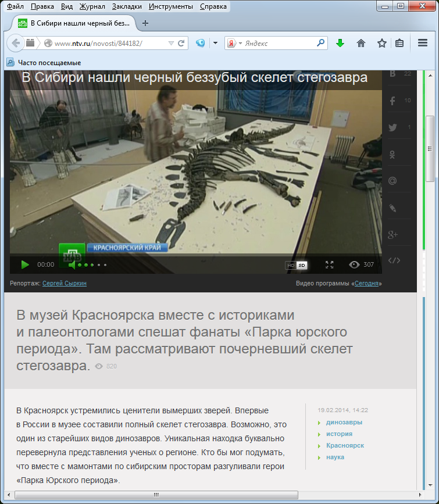This screenshot has height=504, width=439.
Task: Go to the browser home page
Action: 361,43
